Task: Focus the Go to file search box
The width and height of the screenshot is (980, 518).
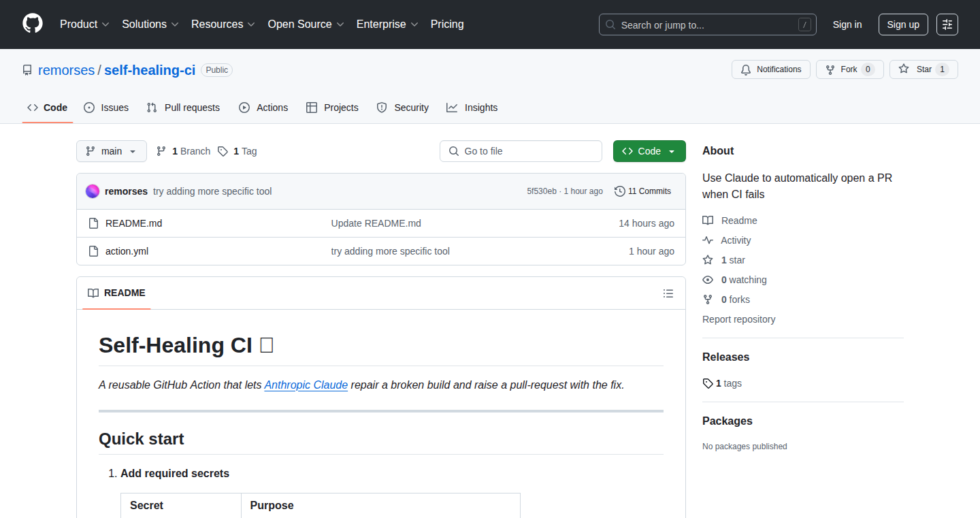Action: point(521,151)
